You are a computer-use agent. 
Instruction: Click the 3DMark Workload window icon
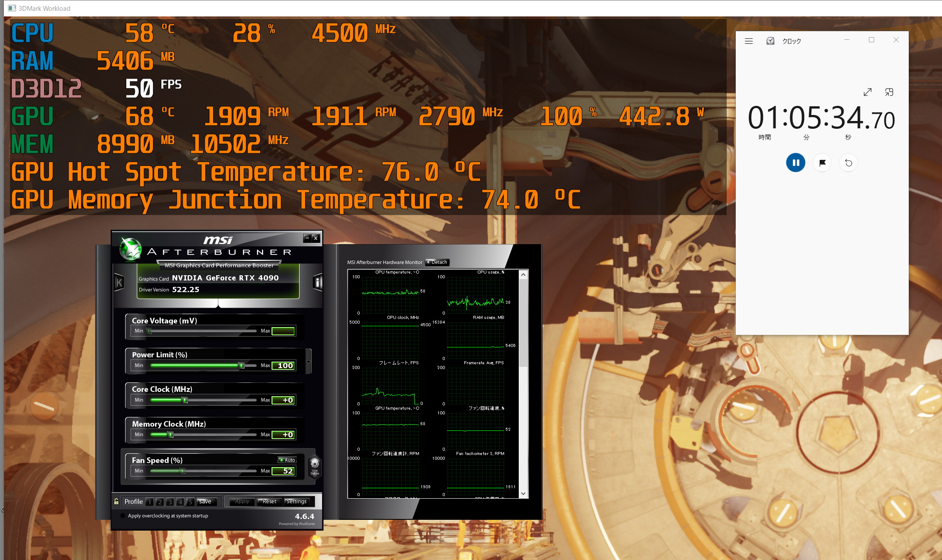coord(12,8)
